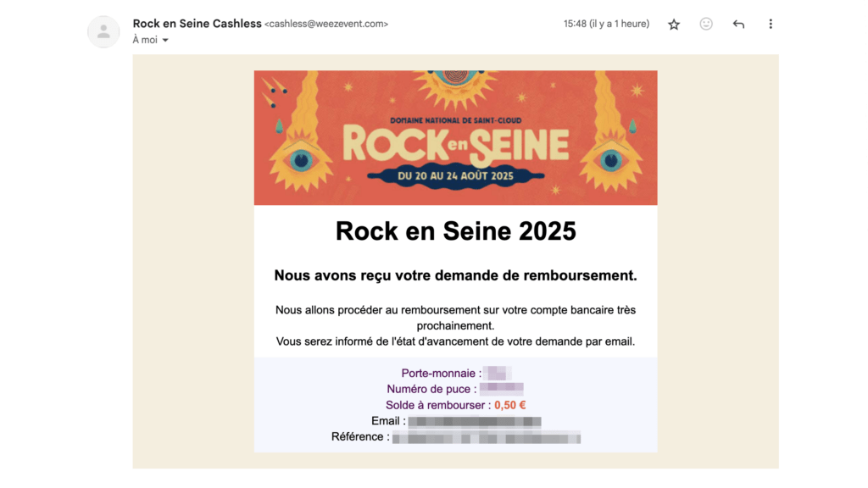Open the three-dot more options menu
The height and width of the screenshot is (488, 868).
point(770,24)
